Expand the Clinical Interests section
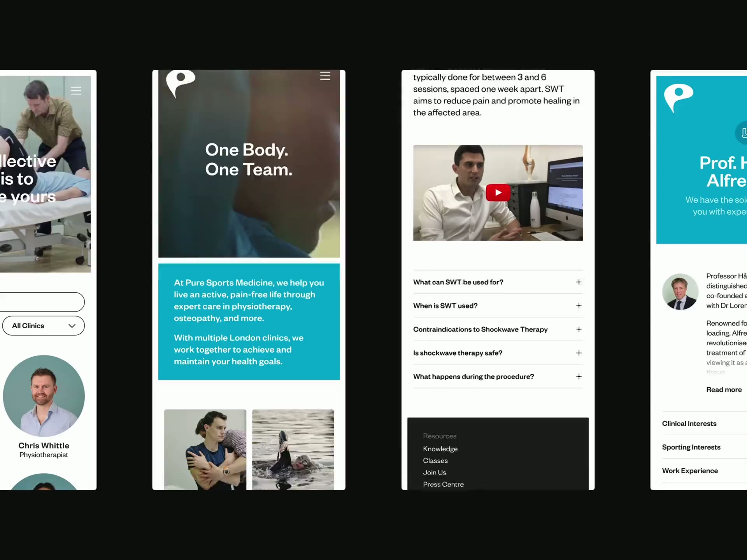Image resolution: width=747 pixels, height=560 pixels. 705,423
